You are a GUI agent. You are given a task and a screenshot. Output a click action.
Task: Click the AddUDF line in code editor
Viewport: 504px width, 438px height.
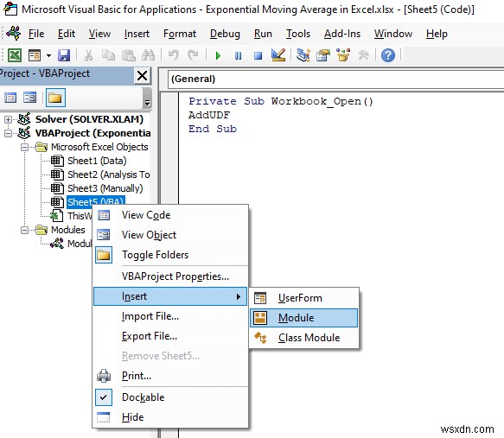[209, 115]
